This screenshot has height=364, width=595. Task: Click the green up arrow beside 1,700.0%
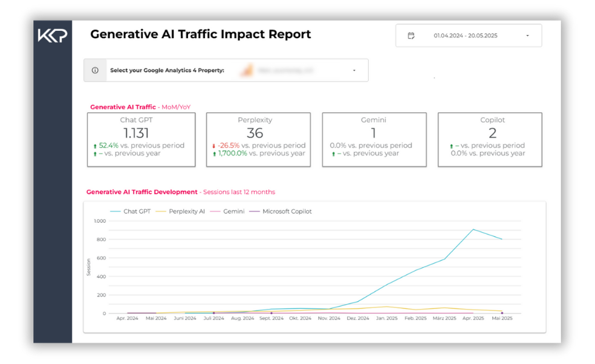tap(215, 154)
